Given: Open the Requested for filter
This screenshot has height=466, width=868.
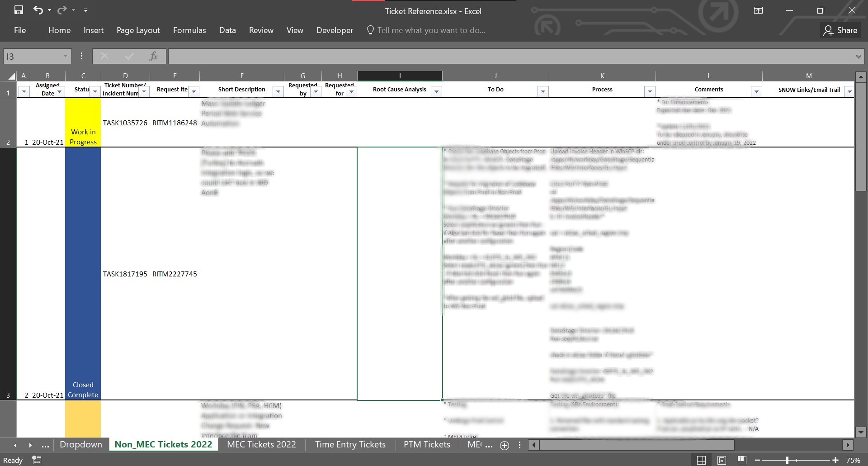Looking at the screenshot, I should pyautogui.click(x=352, y=92).
